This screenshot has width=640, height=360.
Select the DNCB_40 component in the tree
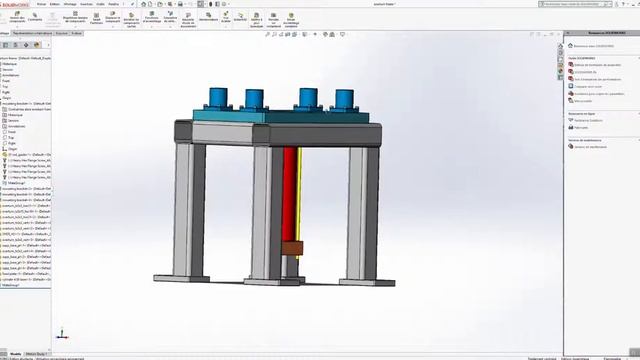click(25, 234)
